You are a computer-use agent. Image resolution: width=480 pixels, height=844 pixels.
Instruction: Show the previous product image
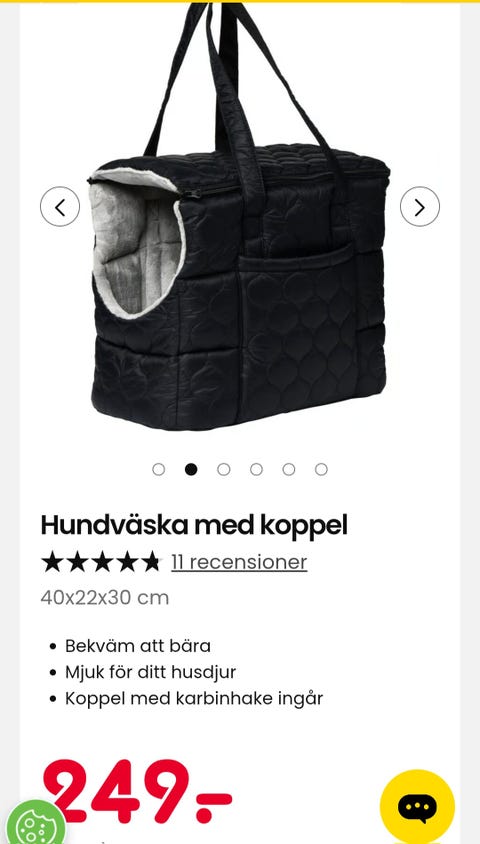pyautogui.click(x=60, y=206)
